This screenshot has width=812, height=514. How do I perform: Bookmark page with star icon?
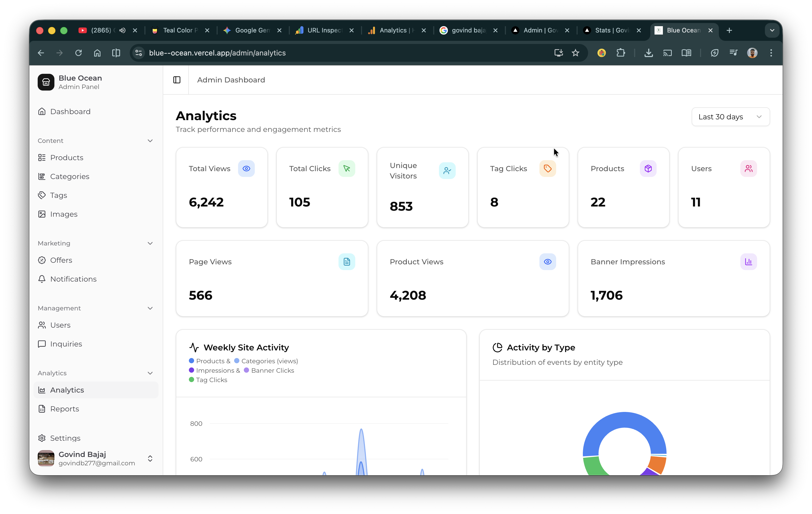tap(575, 53)
